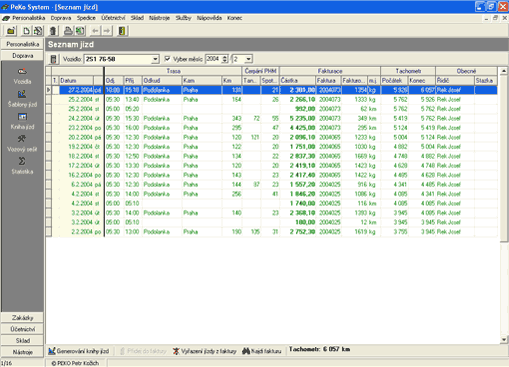509x367 pixels.
Task: Click amount 2 752,30 in last row
Action: point(302,232)
